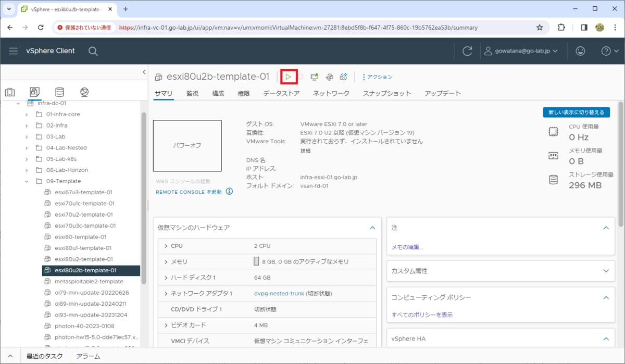This screenshot has height=364, width=625.
Task: Open edit VM settings icon
Action: (329, 77)
